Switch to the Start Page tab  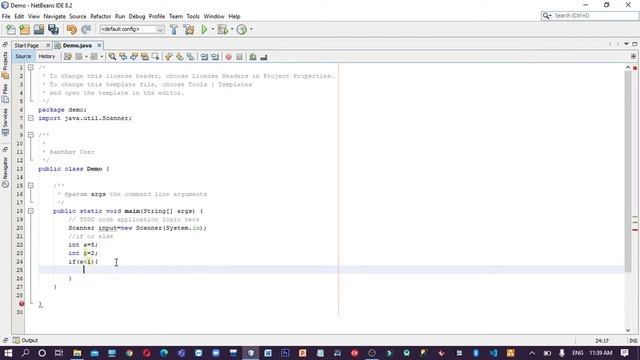pos(27,45)
